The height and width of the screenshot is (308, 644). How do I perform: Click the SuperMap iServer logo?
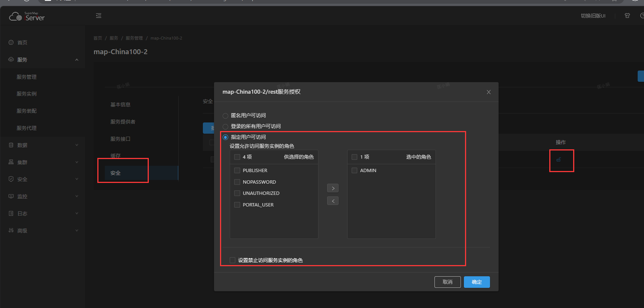[x=27, y=16]
